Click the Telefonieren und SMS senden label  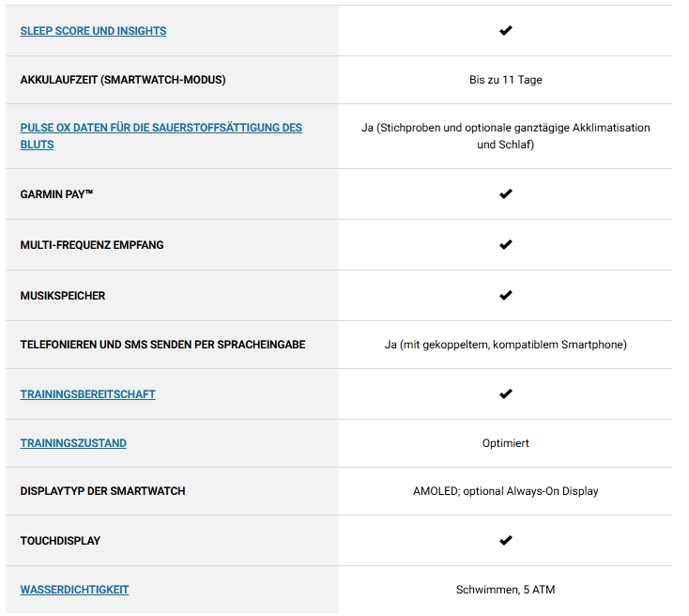coord(162,345)
